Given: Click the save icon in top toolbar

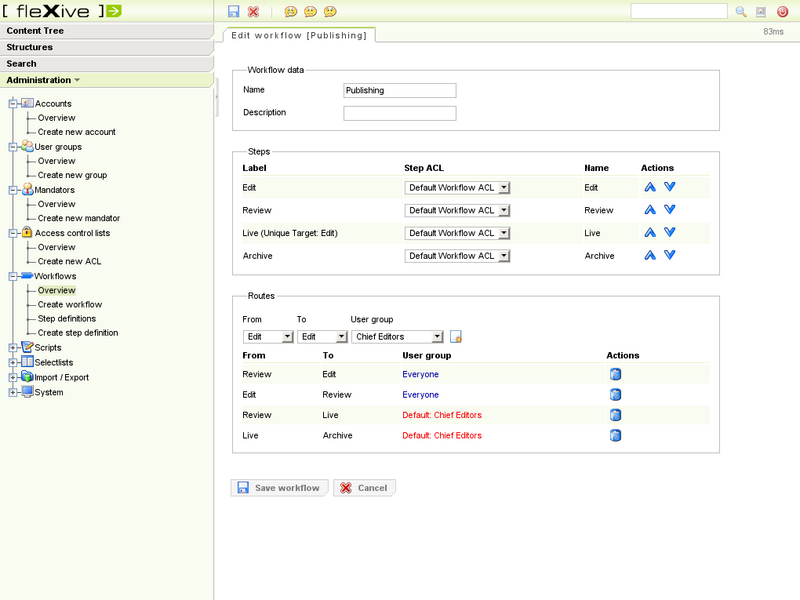Looking at the screenshot, I should 233,12.
